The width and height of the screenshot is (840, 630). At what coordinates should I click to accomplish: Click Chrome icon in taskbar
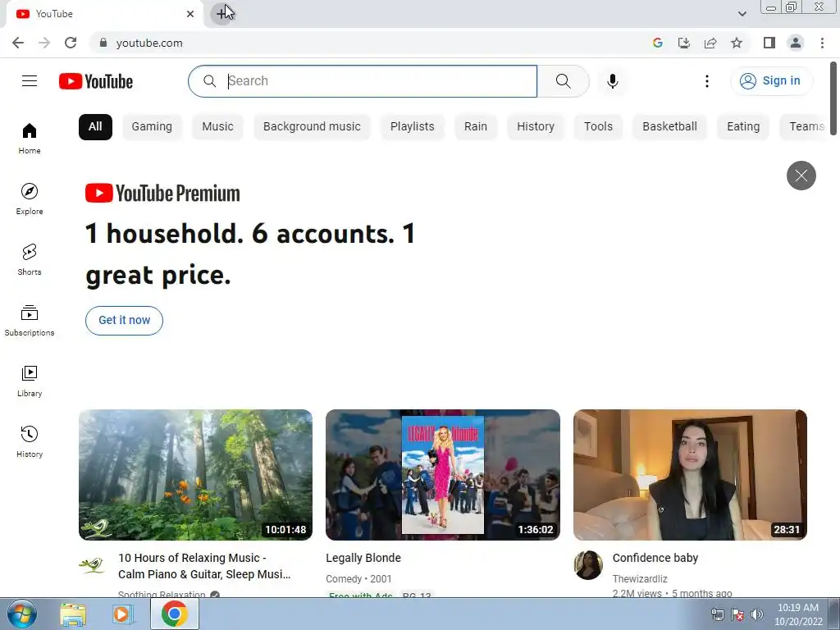click(x=174, y=614)
